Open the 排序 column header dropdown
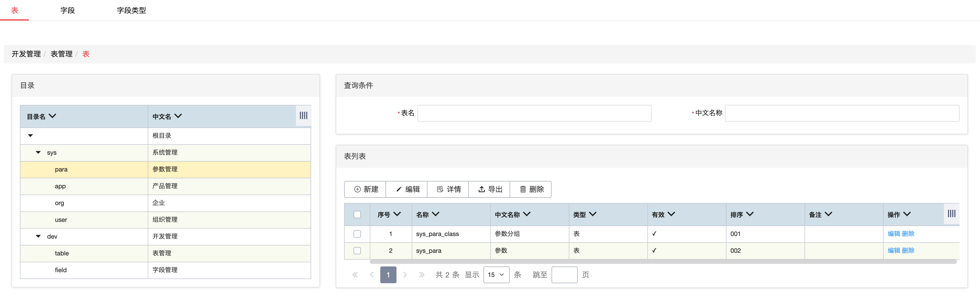 coord(750,214)
